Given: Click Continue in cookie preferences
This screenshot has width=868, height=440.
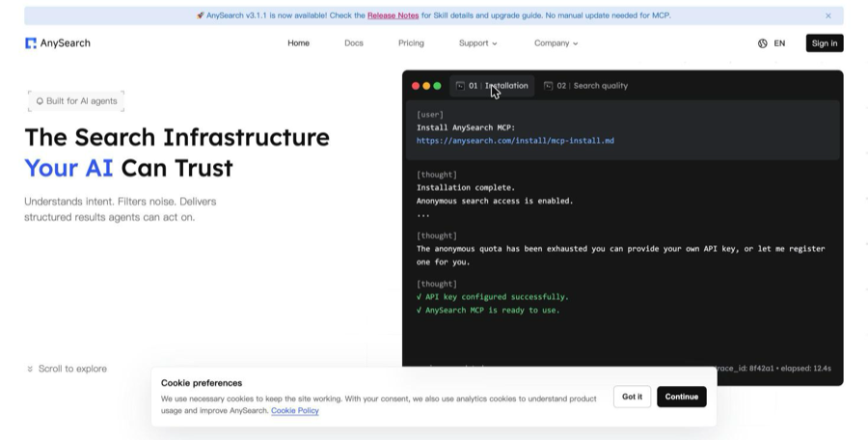Looking at the screenshot, I should [x=682, y=397].
